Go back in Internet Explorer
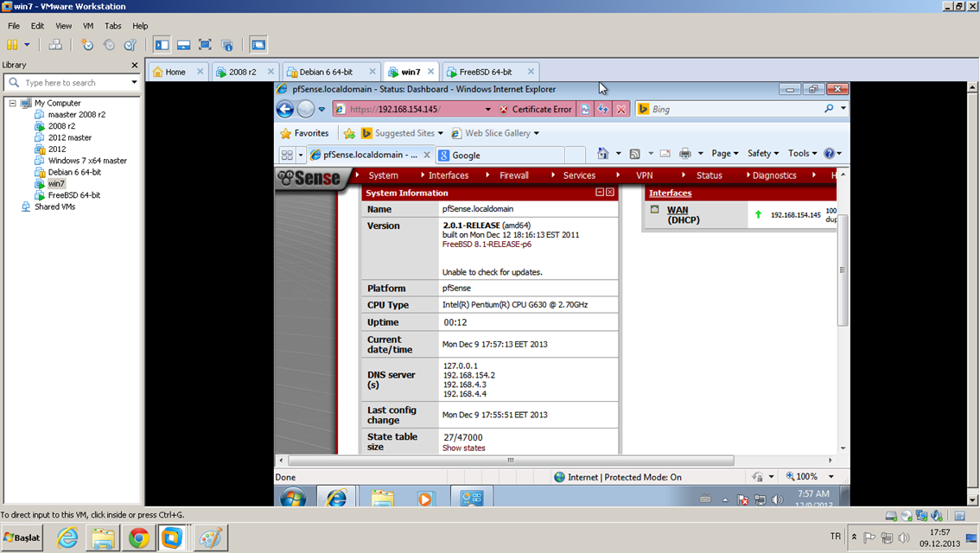 pyautogui.click(x=285, y=109)
